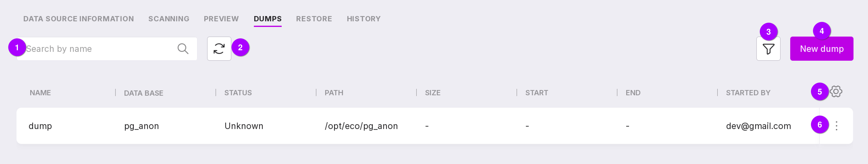
Task: Go to the Preview tab
Action: coord(221,19)
